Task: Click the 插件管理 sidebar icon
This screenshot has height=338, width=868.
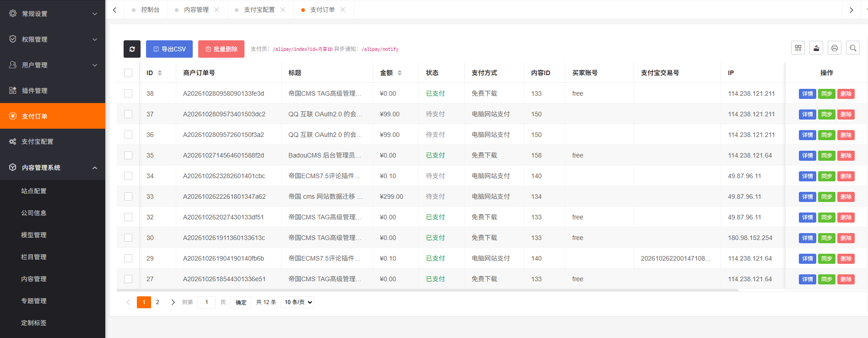Action: 13,90
